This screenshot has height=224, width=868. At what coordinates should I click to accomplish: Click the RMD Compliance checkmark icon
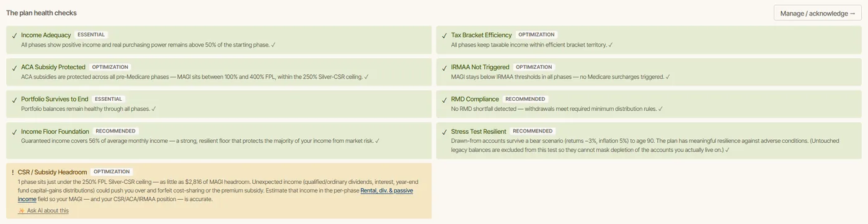pyautogui.click(x=444, y=100)
